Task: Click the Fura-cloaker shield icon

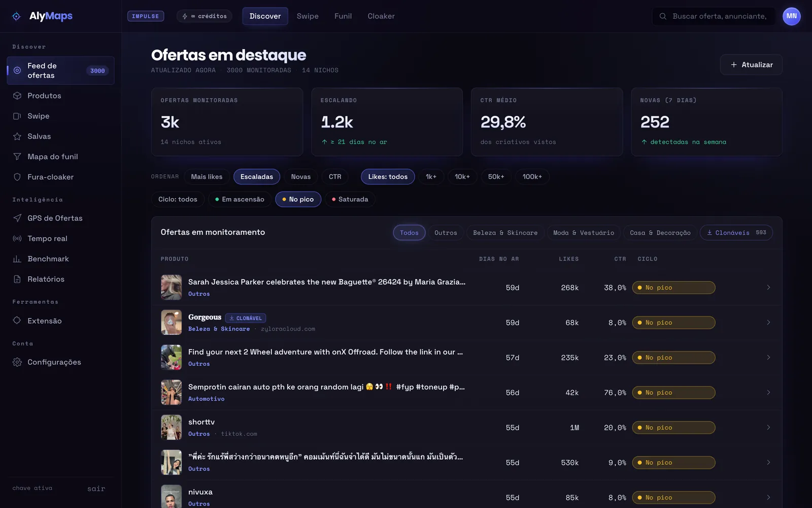Action: point(17,177)
